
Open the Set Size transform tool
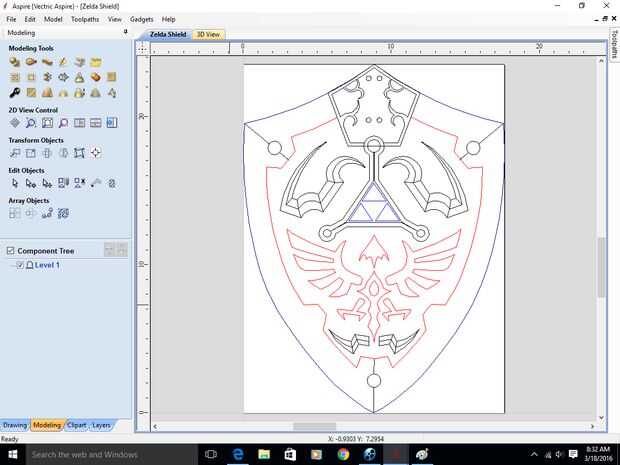click(31, 153)
